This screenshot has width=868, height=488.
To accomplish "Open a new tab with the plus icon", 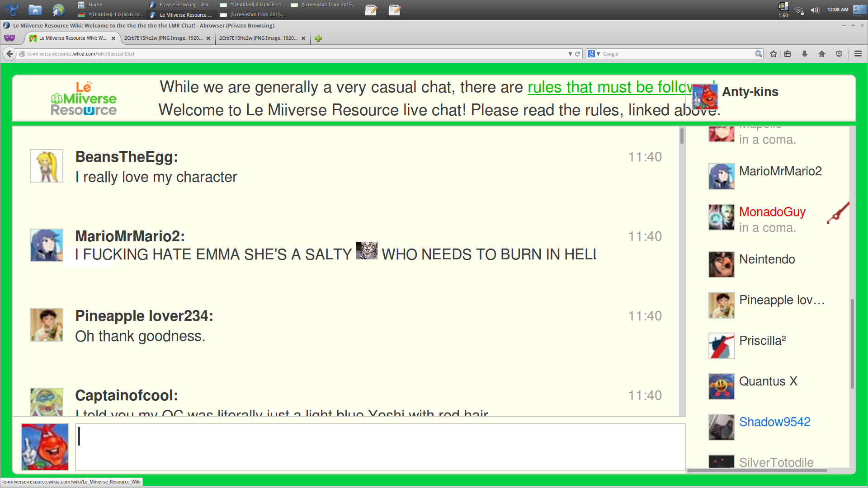I will [x=318, y=38].
